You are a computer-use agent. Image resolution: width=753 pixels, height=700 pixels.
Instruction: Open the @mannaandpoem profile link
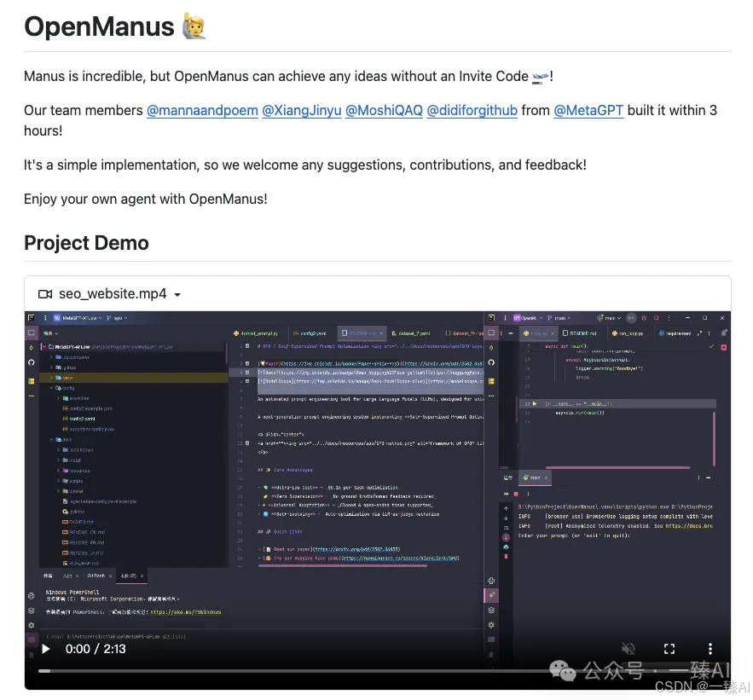click(202, 111)
